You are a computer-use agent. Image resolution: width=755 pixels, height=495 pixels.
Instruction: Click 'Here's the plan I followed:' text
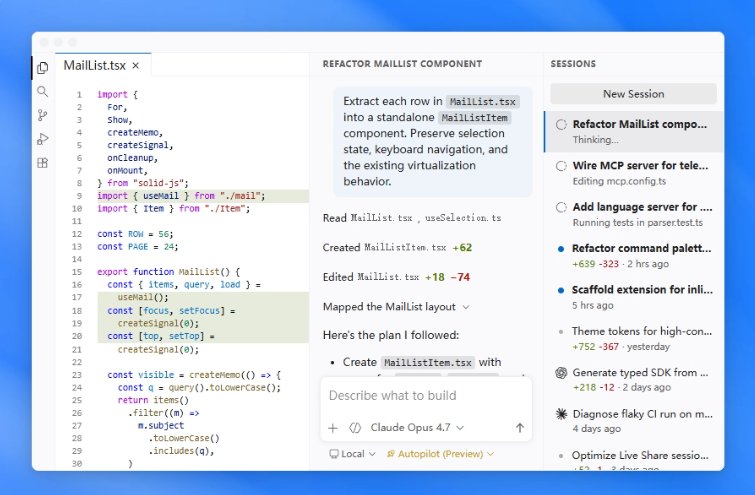[391, 335]
